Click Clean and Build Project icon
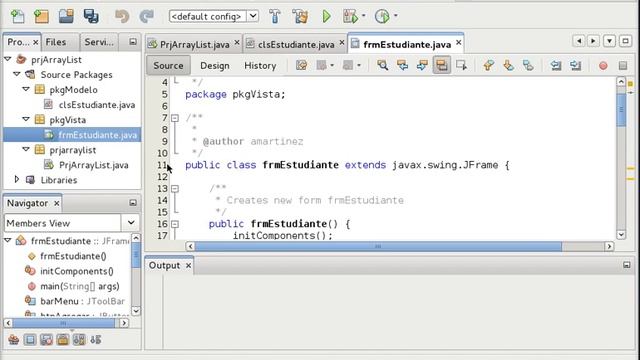The height and width of the screenshot is (360, 640). tap(300, 16)
